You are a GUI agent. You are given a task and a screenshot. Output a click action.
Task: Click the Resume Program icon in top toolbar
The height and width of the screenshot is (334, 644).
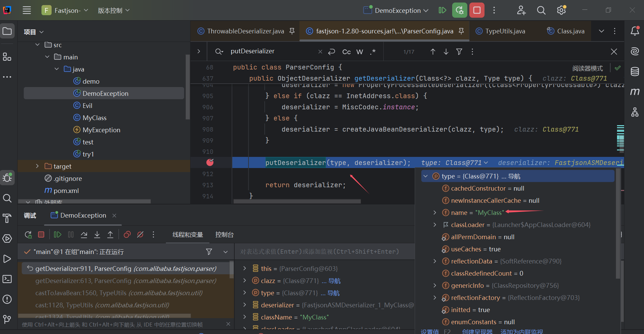coord(442,10)
